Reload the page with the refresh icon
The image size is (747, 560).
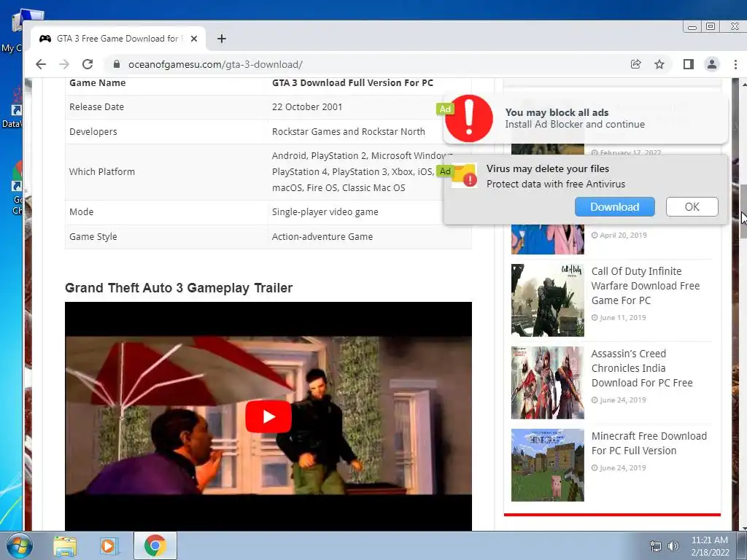click(88, 64)
